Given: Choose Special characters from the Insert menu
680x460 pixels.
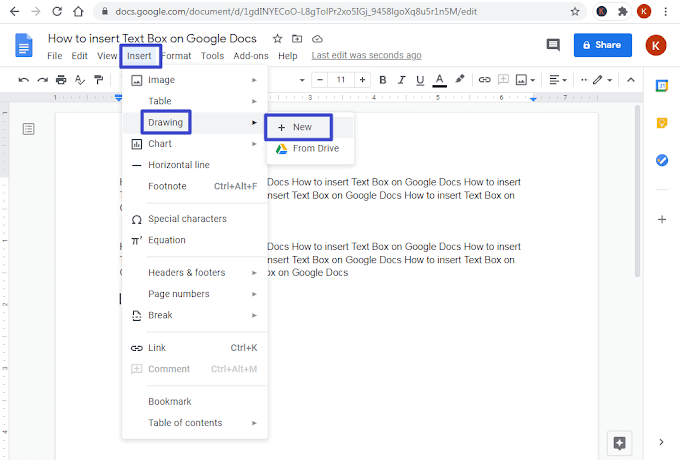Looking at the screenshot, I should coord(195,219).
